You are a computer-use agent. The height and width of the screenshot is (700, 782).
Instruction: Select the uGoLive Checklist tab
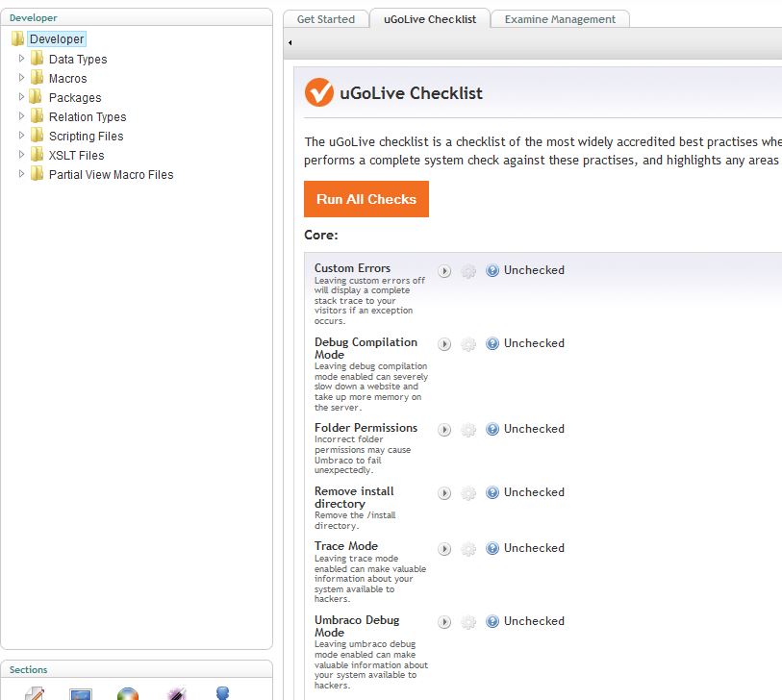(430, 19)
